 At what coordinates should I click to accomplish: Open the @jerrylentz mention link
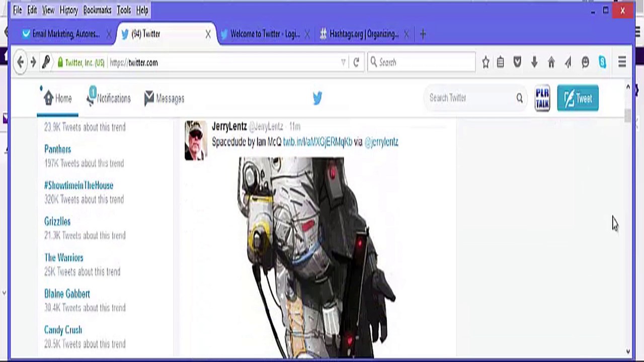click(x=381, y=142)
